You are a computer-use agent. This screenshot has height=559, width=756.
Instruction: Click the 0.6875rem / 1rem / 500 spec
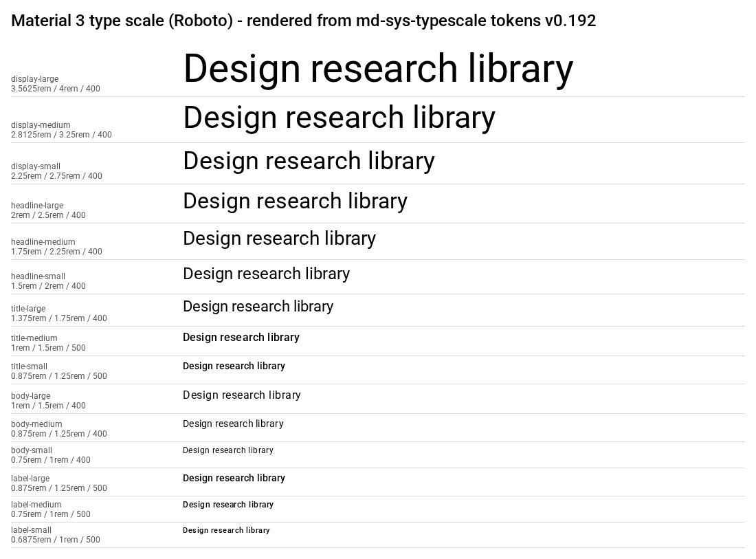(56, 539)
